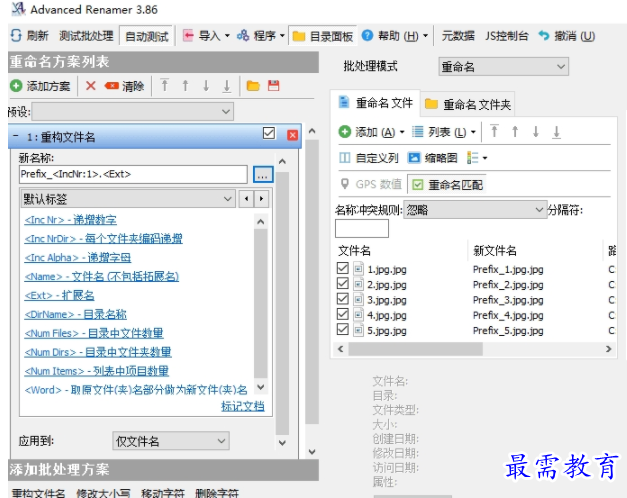Choose 移动字符 method at bottom
The width and height of the screenshot is (627, 498).
coord(163,493)
